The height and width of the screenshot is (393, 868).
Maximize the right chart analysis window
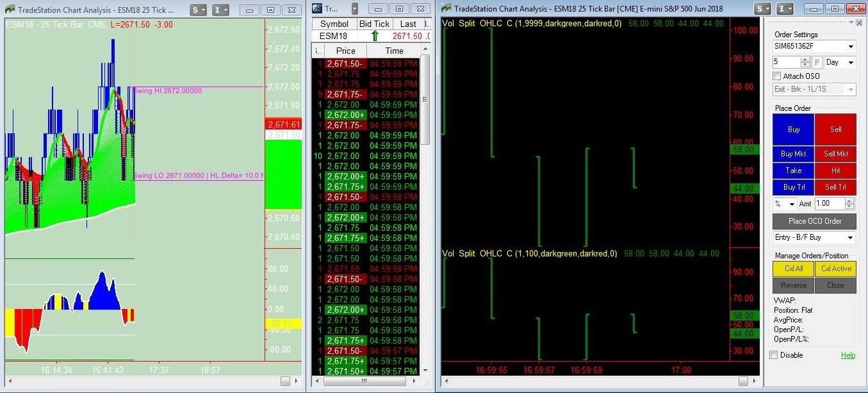(x=833, y=9)
